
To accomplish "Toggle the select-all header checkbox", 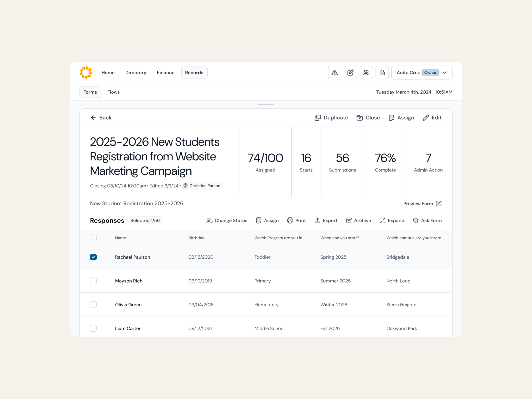I will tap(93, 238).
